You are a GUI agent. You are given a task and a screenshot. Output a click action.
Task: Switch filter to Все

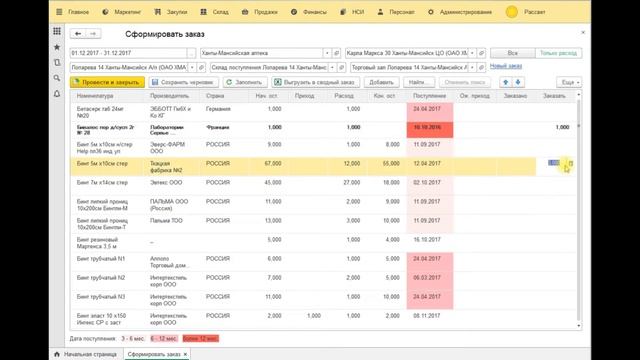[513, 53]
